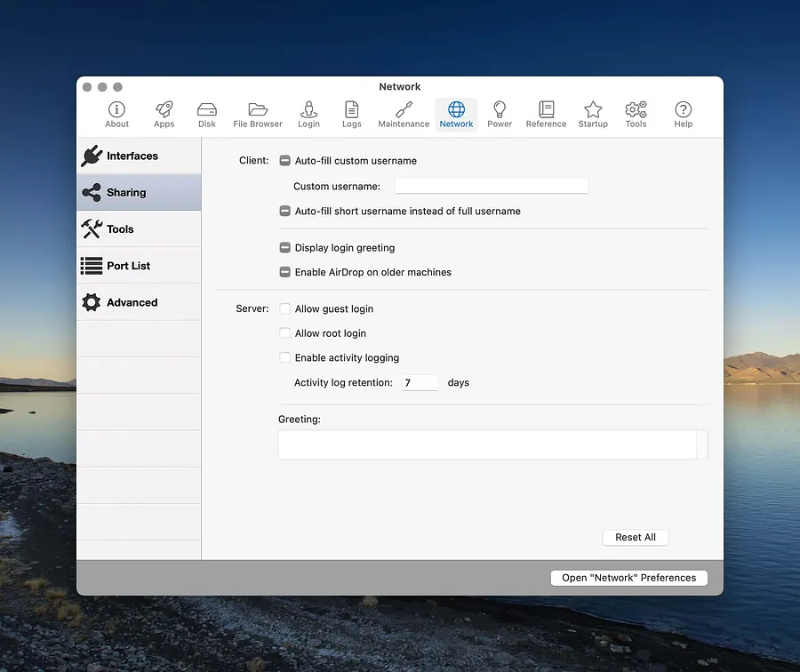
Task: Click Open "Network" Preferences button
Action: pos(628,578)
